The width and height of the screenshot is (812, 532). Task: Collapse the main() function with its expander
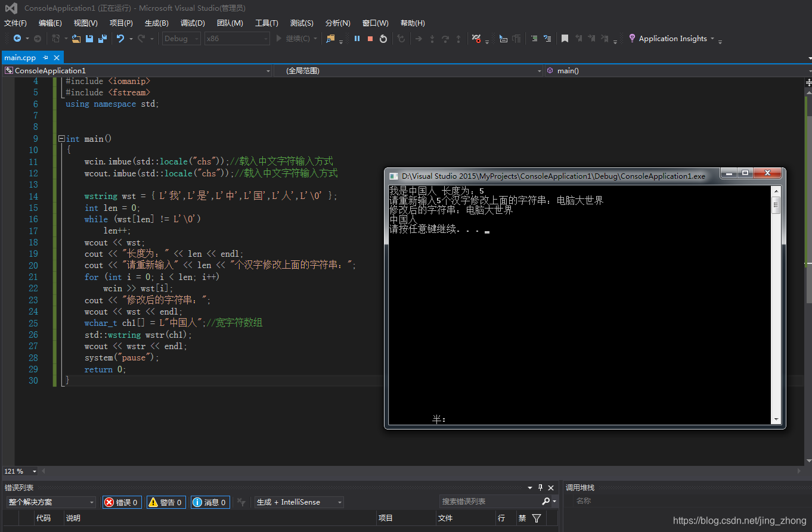61,138
